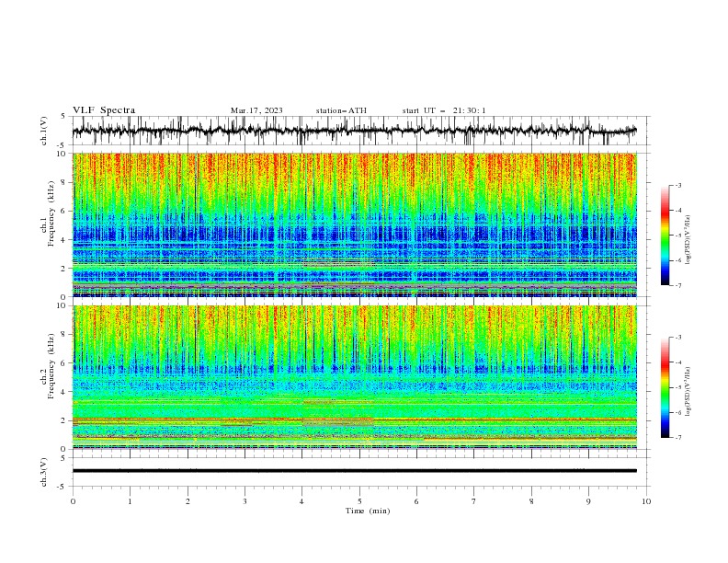Click the ch.1 "Frequency (kHz)" axis label
728x563 pixels.
tap(51, 213)
